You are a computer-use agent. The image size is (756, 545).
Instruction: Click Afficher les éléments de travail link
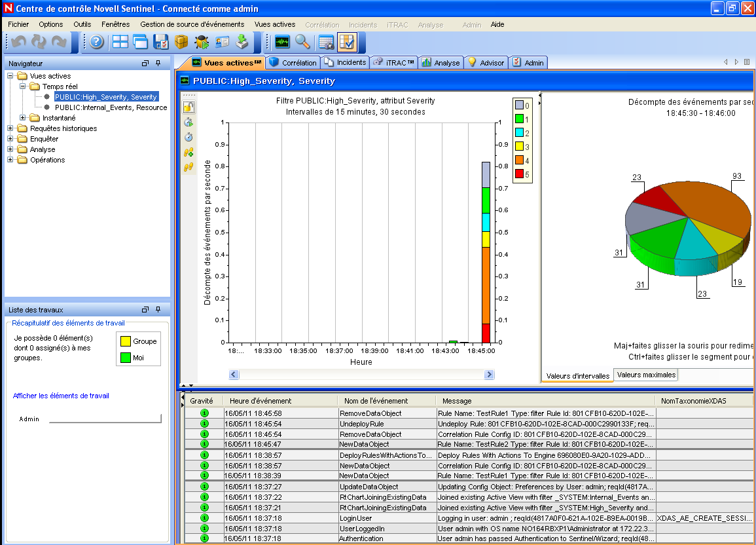coord(61,396)
